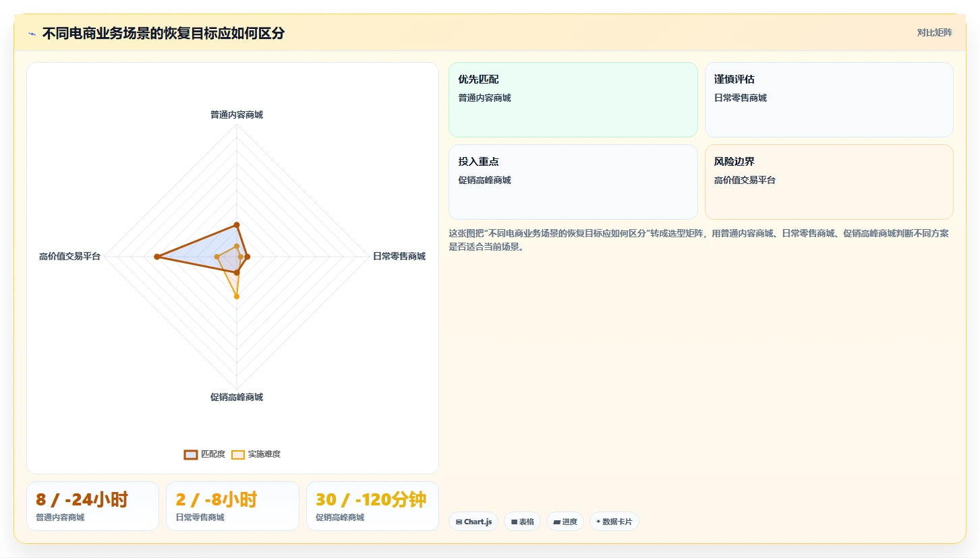Screen dimensions: 980x558
Task: Click the 实施难度 data point on 促销高峰商城 axis
Action: (237, 297)
